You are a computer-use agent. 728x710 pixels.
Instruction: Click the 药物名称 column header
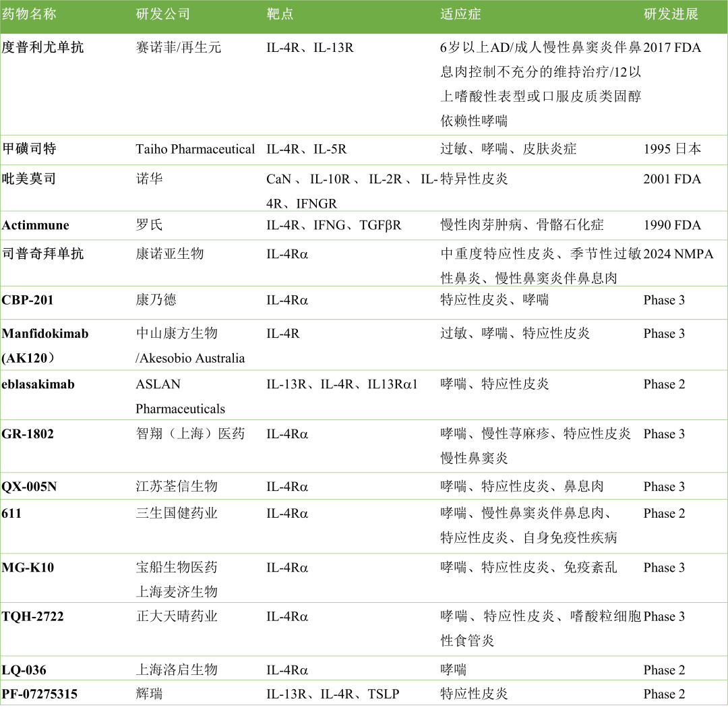(29, 14)
